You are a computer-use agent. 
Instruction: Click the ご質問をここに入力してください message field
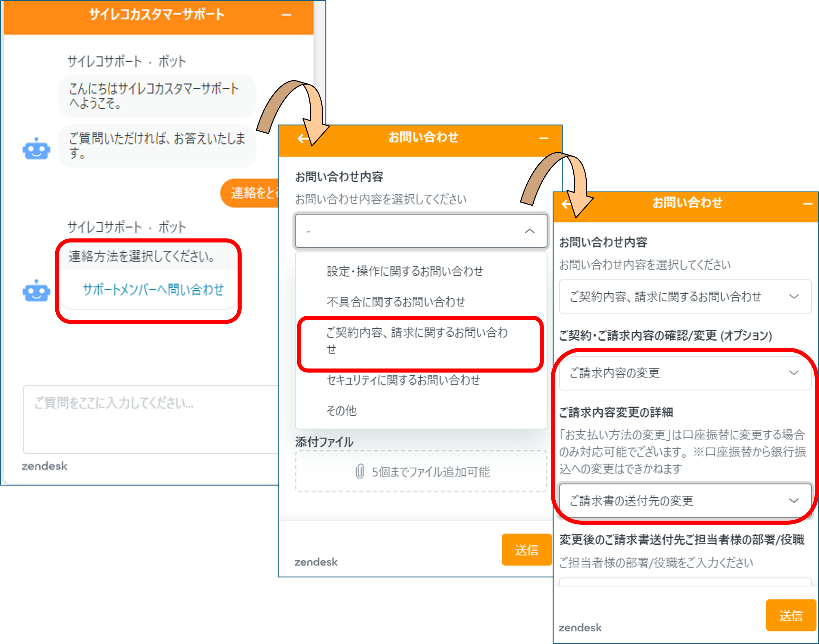(151, 419)
